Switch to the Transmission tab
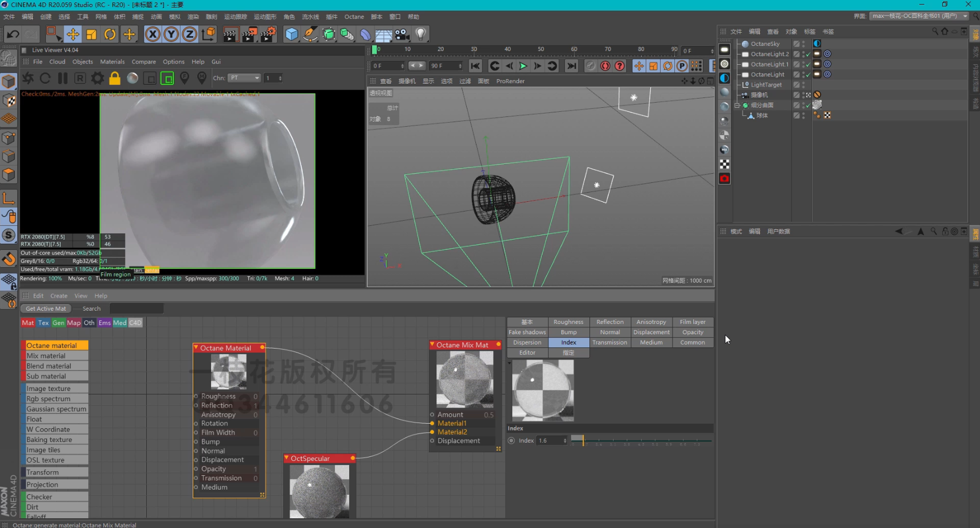Image resolution: width=980 pixels, height=528 pixels. (x=610, y=343)
